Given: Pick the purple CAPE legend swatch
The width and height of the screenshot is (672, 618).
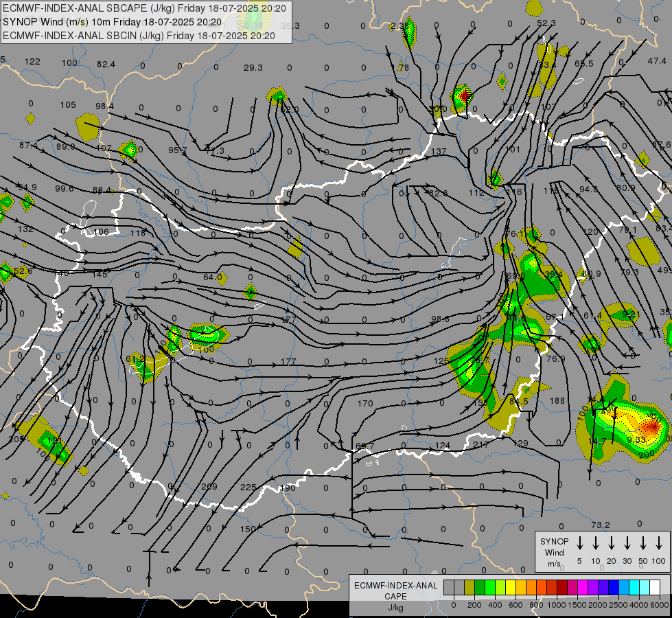Looking at the screenshot, I should pos(592,588).
